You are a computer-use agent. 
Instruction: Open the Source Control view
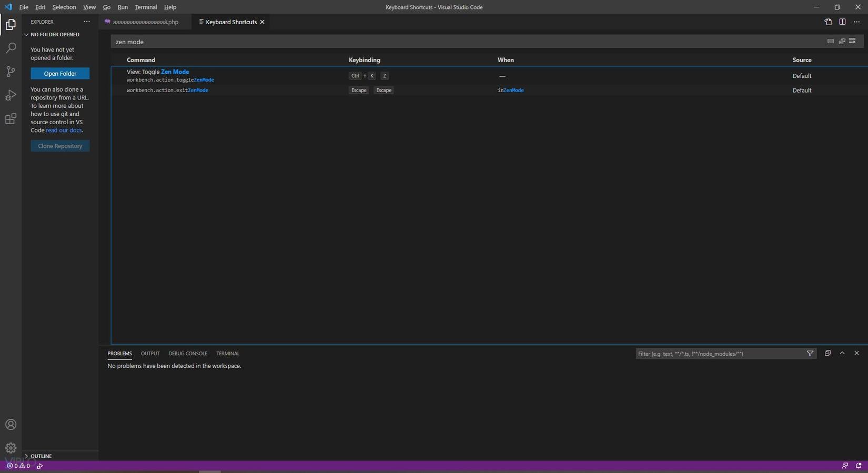[11, 72]
